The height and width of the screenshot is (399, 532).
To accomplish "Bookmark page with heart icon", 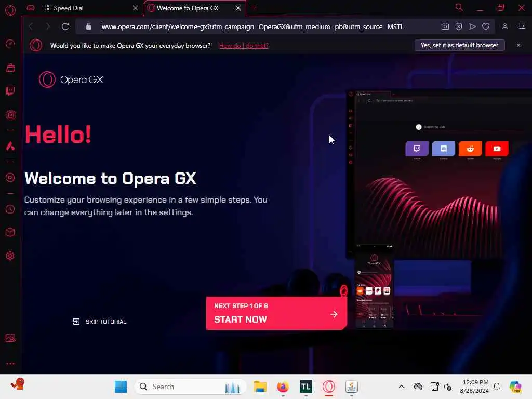I will tap(486, 26).
